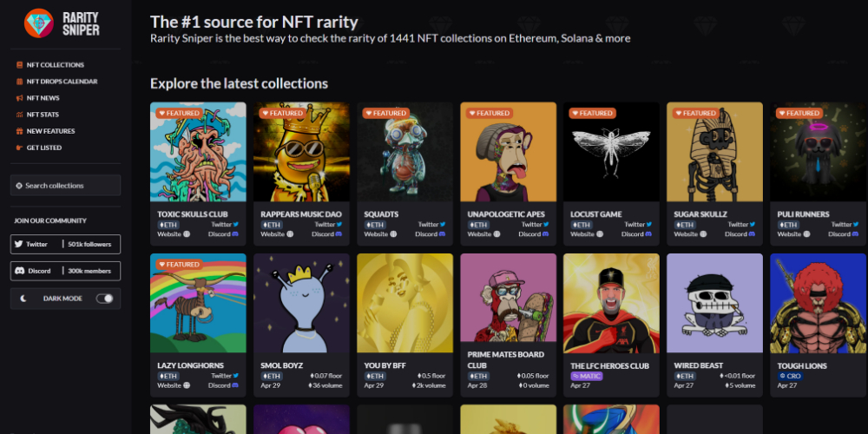Screen dimensions: 868x434
Task: Click the Discord icon on Locust Game
Action: (649, 234)
